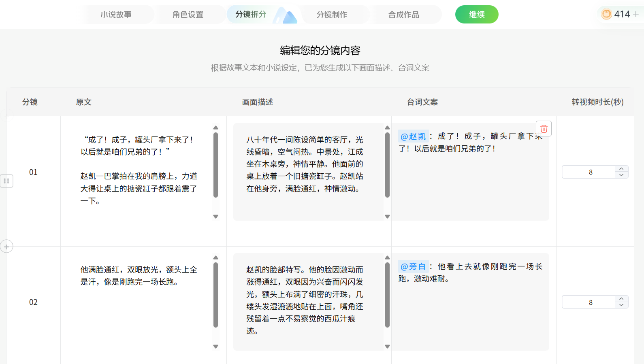The width and height of the screenshot is (644, 364).
Task: Click the 转视频时长(秒) column header
Action: [x=597, y=102]
